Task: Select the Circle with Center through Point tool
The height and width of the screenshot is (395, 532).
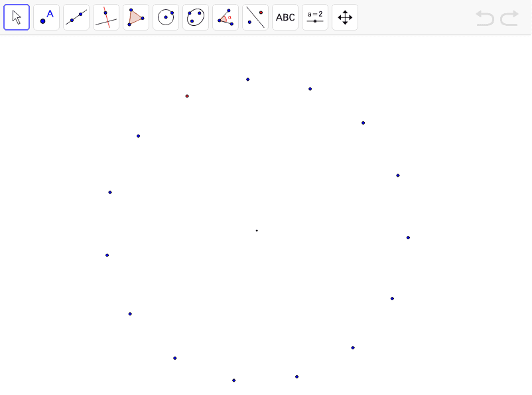Action: point(165,17)
